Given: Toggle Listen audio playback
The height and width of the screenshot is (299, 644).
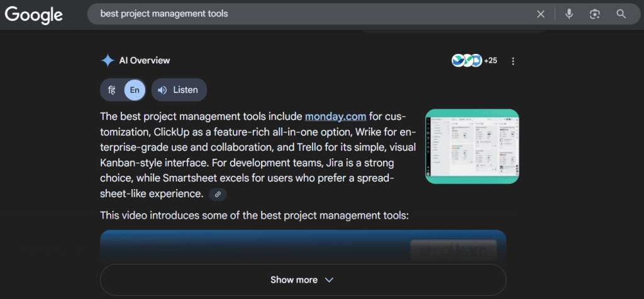Looking at the screenshot, I should (x=179, y=90).
